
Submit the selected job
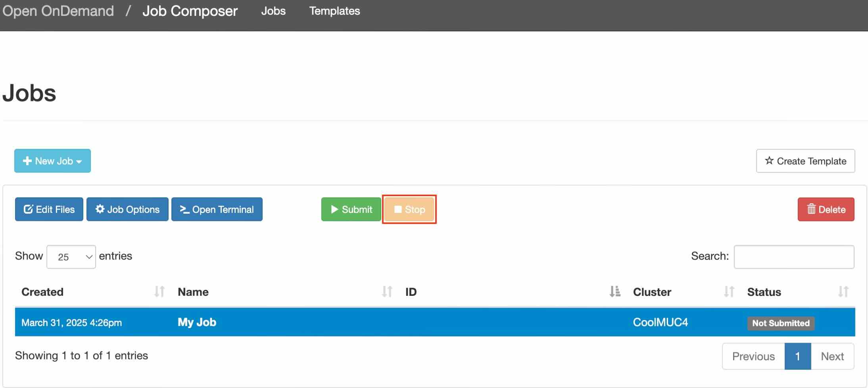(351, 209)
